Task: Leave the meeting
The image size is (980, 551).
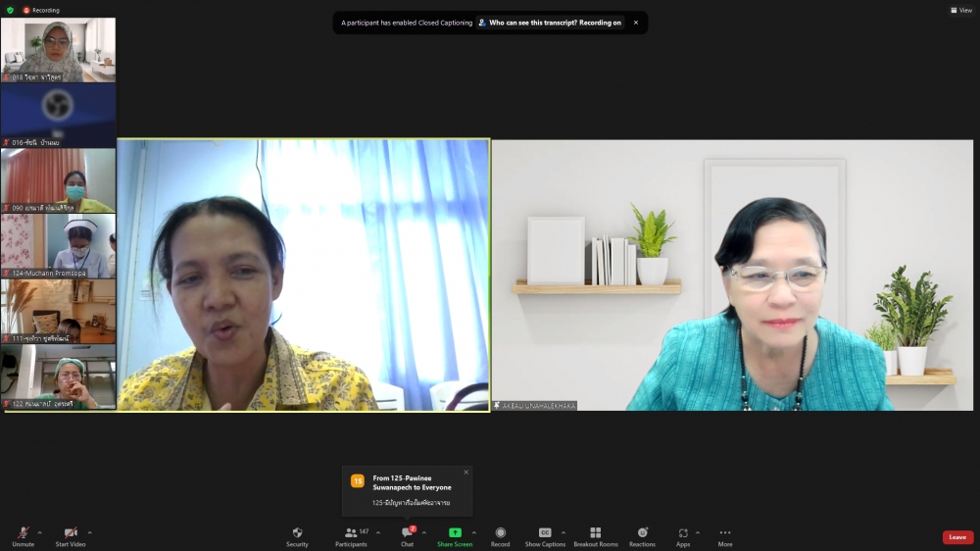Action: click(957, 537)
